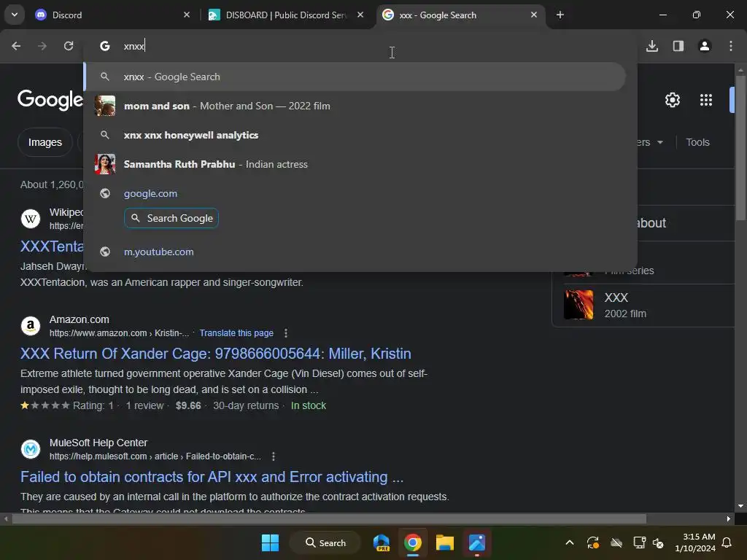Viewport: 747px width, 560px height.
Task: Click the scroll-down arrow on the vertical scrollbar
Action: click(740, 506)
